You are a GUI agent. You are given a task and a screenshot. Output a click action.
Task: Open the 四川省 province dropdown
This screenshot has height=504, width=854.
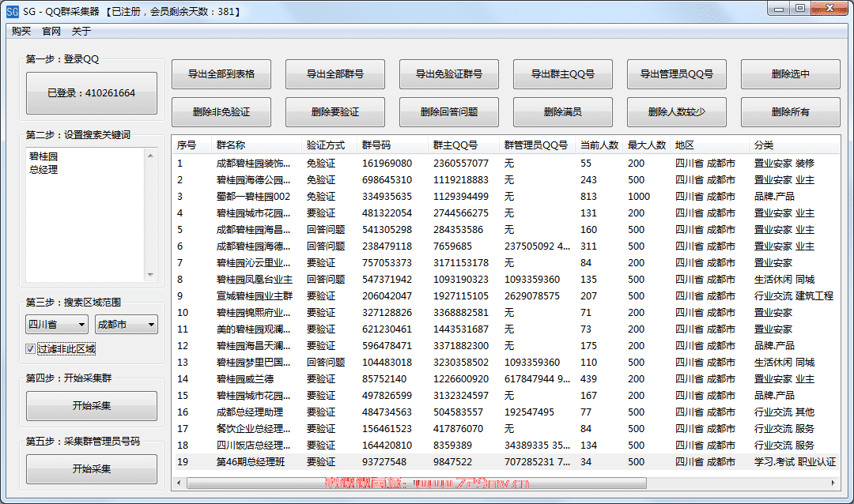pyautogui.click(x=57, y=325)
